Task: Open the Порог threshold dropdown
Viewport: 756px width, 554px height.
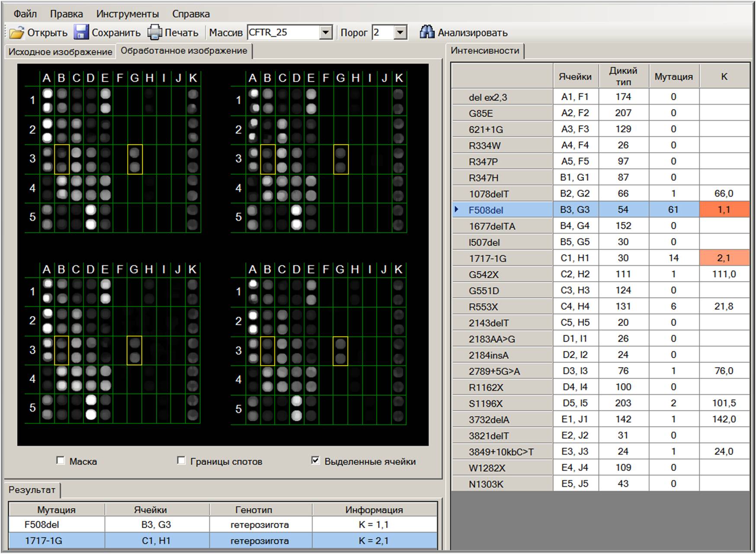Action: [x=400, y=32]
